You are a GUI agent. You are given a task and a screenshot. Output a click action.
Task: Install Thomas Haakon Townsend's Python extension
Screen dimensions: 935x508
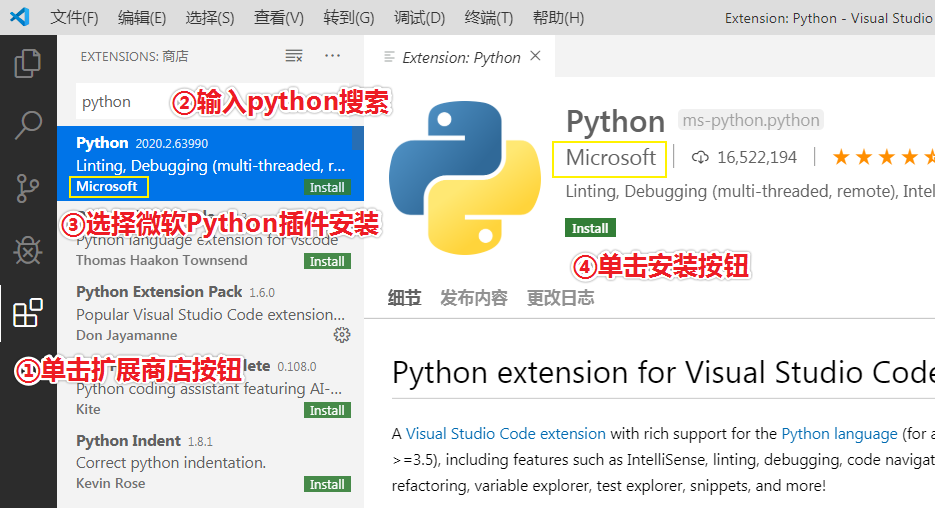(327, 261)
